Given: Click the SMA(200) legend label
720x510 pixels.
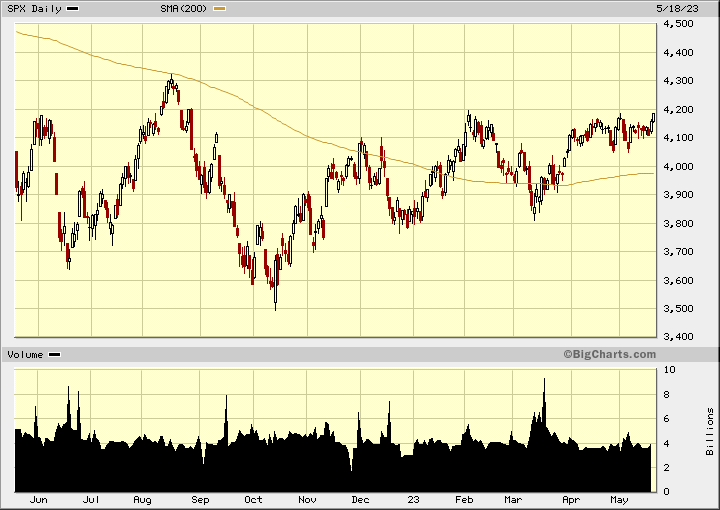Looking at the screenshot, I should tap(184, 9).
